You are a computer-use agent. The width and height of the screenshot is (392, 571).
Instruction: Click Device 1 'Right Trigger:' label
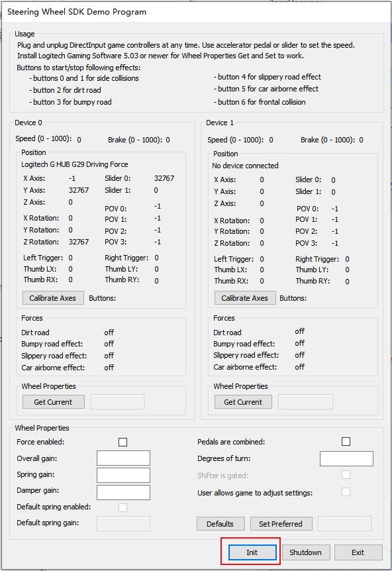pyautogui.click(x=317, y=259)
